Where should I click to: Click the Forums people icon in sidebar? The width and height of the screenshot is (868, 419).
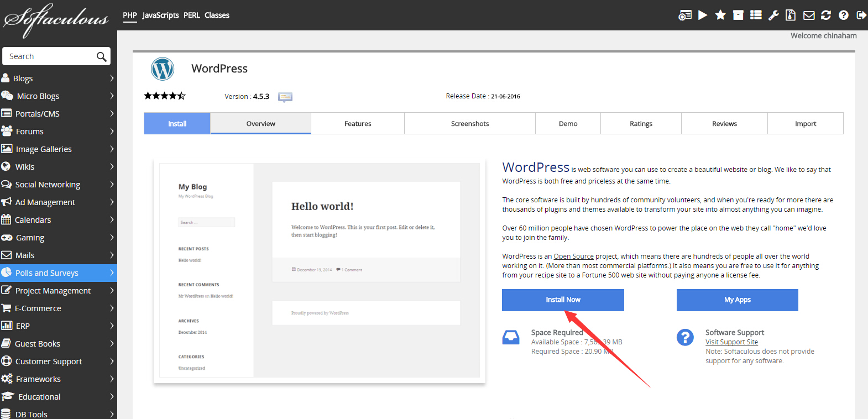click(x=7, y=131)
